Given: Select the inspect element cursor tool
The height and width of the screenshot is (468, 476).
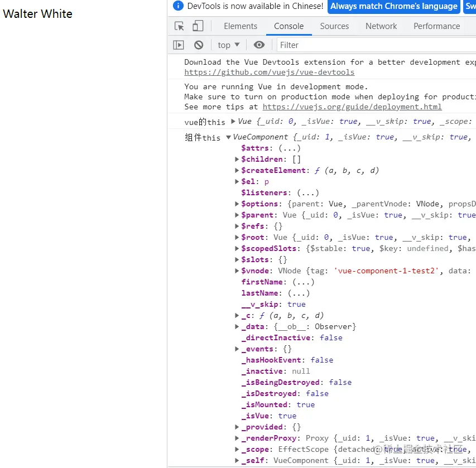Looking at the screenshot, I should [x=178, y=26].
